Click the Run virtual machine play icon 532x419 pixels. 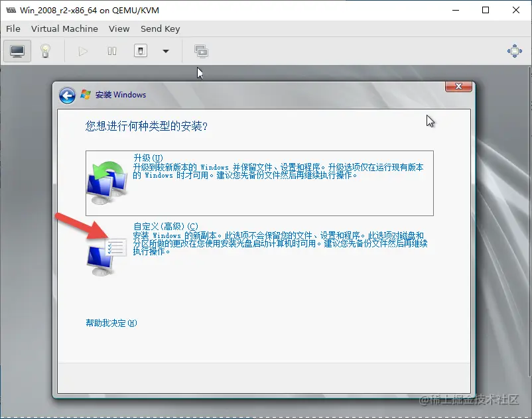pos(83,51)
